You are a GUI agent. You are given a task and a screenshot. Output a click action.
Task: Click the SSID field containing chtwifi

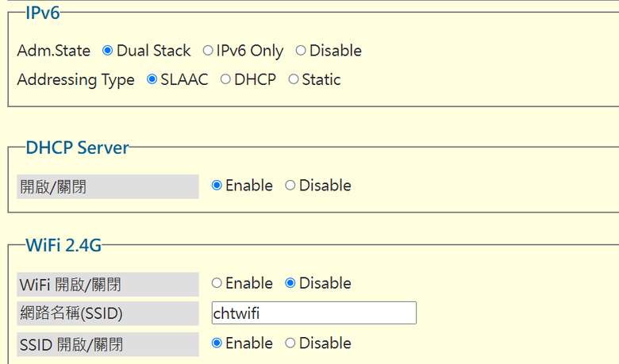(313, 313)
